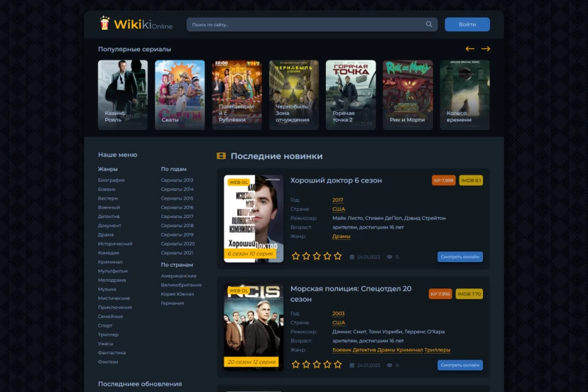Viewport: 588px width, 392px height.
Task: Click the KP 7.999 rating badge
Action: point(443,180)
